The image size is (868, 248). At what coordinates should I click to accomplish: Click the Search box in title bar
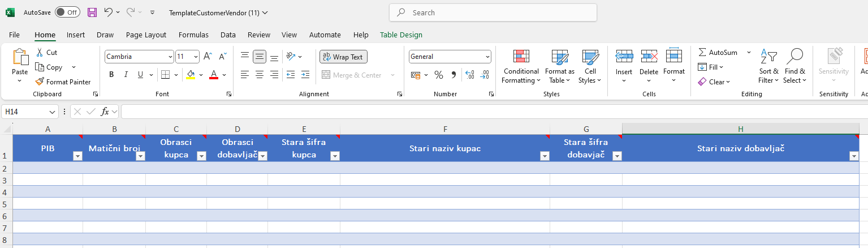(493, 12)
